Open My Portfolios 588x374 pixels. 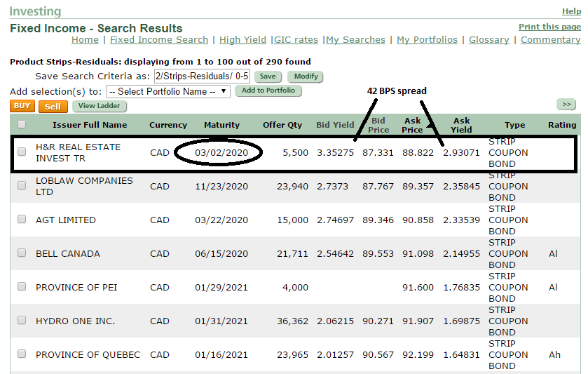[x=427, y=40]
